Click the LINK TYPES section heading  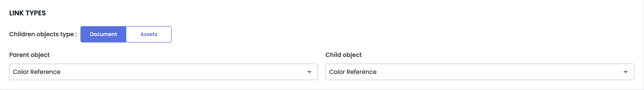click(28, 13)
